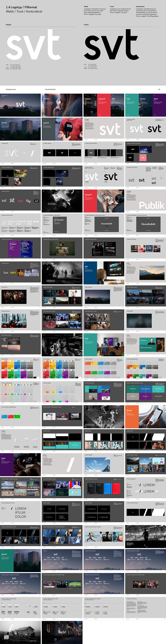
Task: Open the black-and-white shirtless man photo thumbnail
Action: point(62,345)
